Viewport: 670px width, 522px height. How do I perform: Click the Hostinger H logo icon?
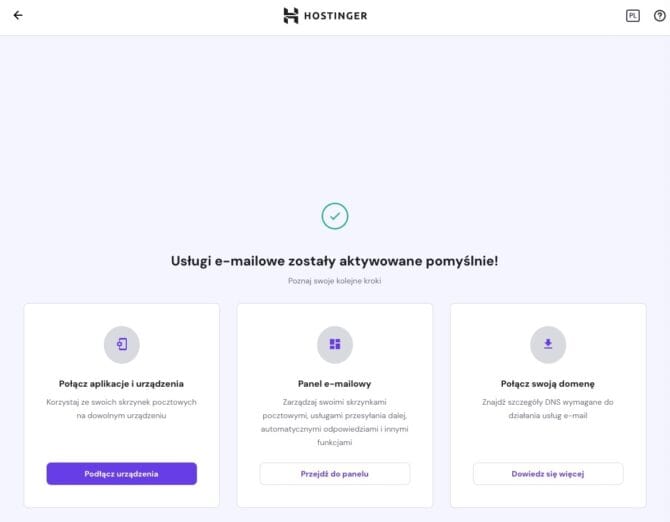291,16
